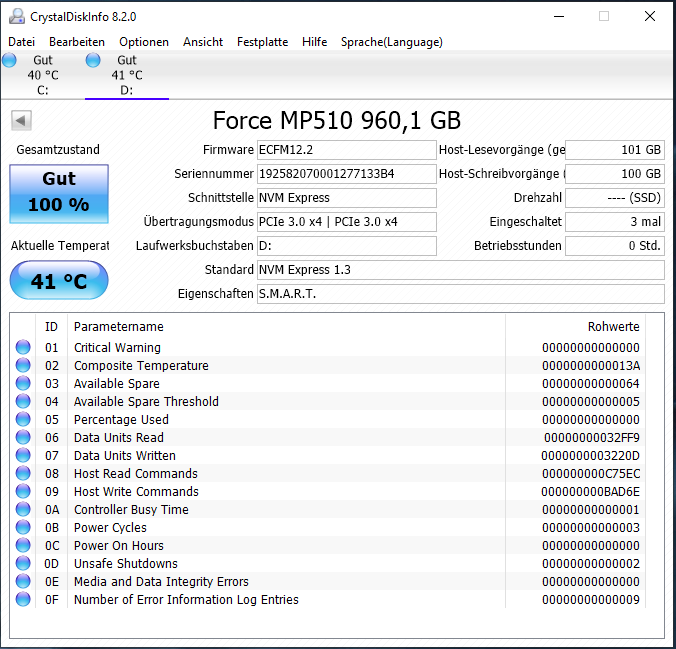
Task: Click status orb beside Composite Temperature
Action: tap(23, 366)
